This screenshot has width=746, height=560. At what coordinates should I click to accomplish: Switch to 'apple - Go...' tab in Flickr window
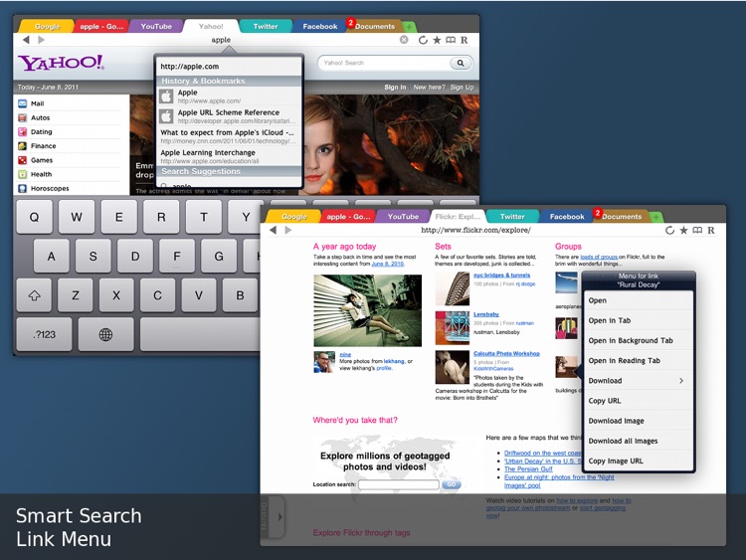pyautogui.click(x=348, y=217)
